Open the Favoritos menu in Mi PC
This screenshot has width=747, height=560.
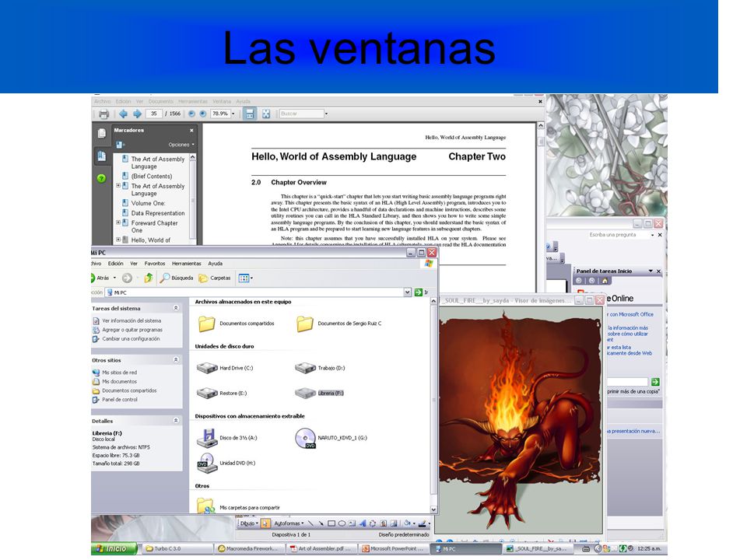click(x=155, y=264)
